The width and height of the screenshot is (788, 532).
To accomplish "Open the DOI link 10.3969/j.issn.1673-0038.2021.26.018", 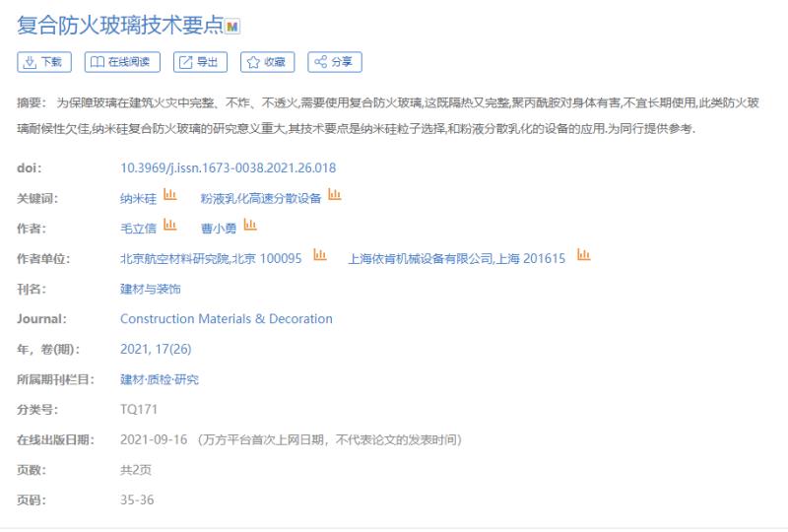I will coord(229,167).
